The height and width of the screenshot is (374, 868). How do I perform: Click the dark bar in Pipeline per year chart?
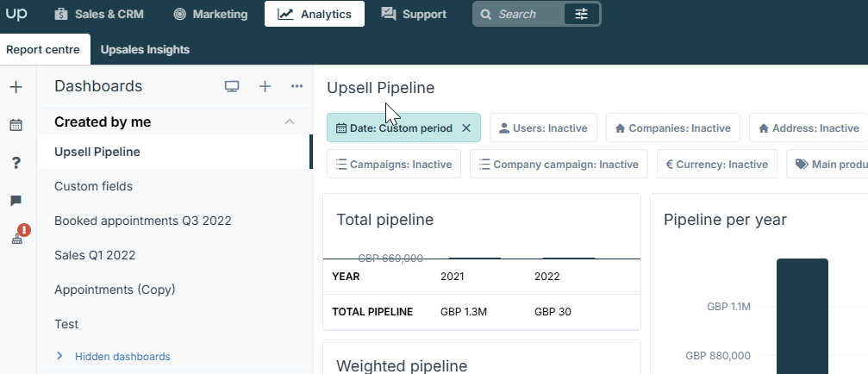[802, 316]
